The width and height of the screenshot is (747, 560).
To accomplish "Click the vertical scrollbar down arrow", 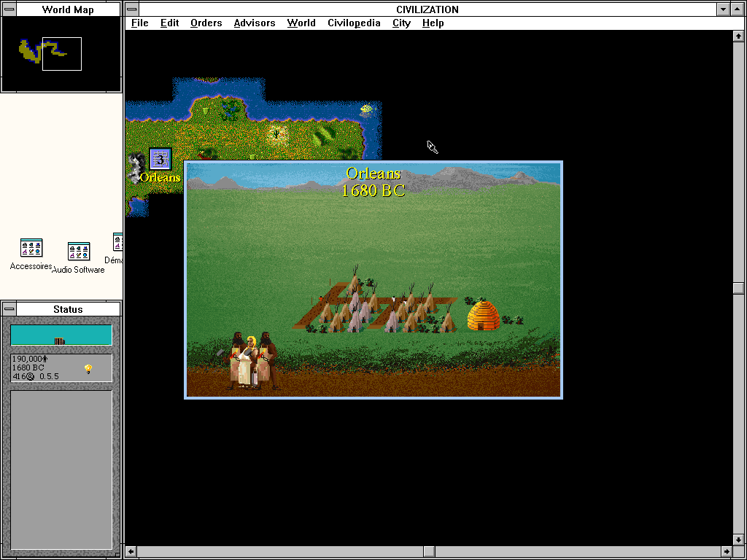I will click(x=738, y=540).
